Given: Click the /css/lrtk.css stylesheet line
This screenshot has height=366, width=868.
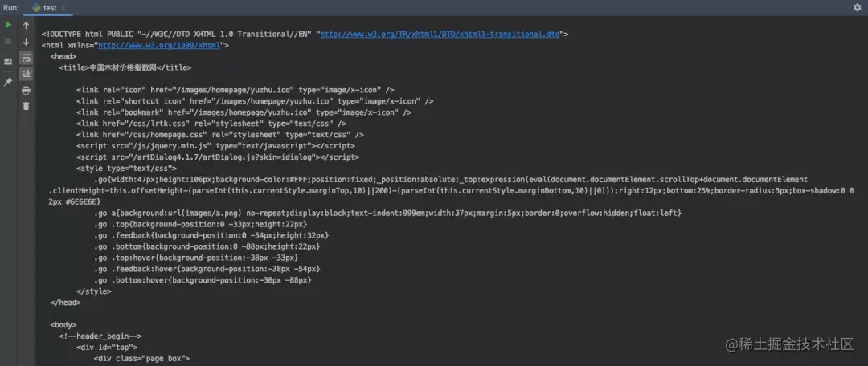Looking at the screenshot, I should pyautogui.click(x=211, y=124).
